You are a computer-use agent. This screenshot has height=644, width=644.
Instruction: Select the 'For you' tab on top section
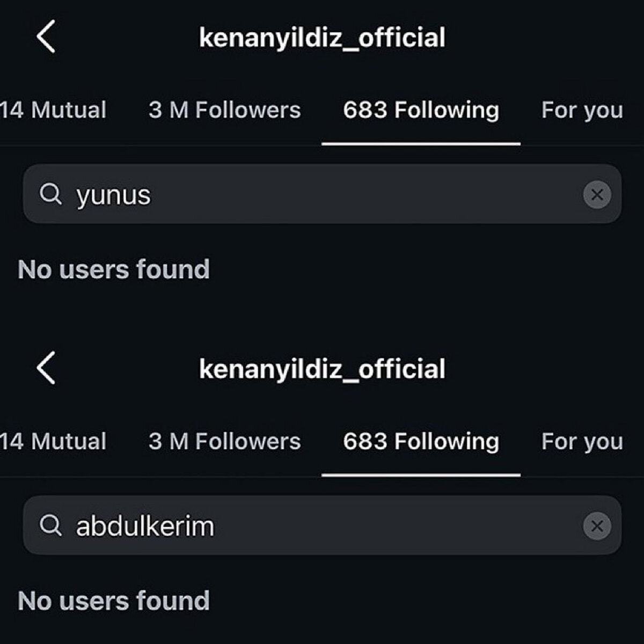click(582, 110)
